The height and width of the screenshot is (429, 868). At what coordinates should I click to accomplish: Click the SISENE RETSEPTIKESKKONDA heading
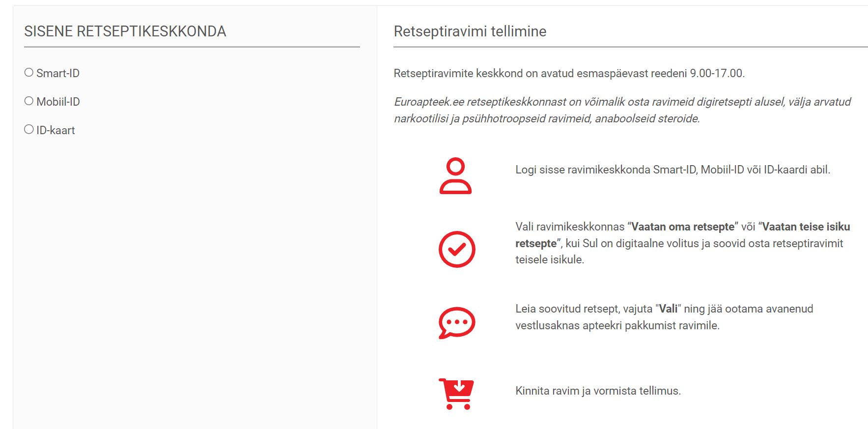point(125,31)
